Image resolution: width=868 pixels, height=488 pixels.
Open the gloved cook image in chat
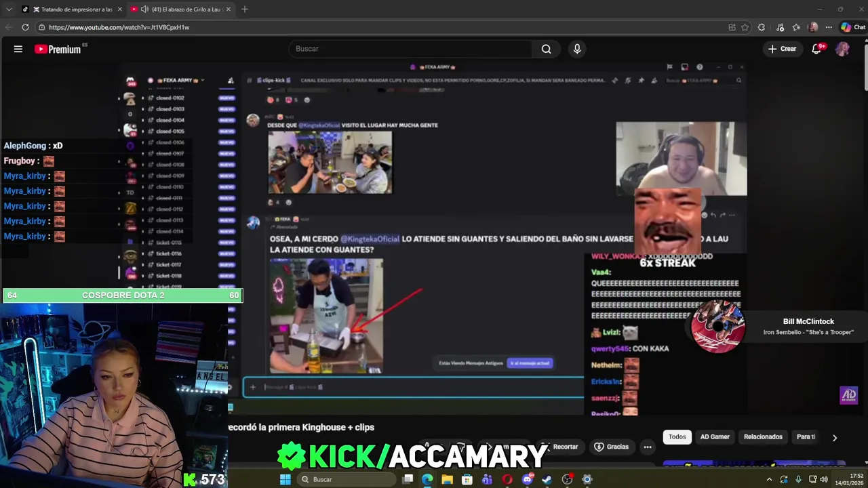pos(326,316)
